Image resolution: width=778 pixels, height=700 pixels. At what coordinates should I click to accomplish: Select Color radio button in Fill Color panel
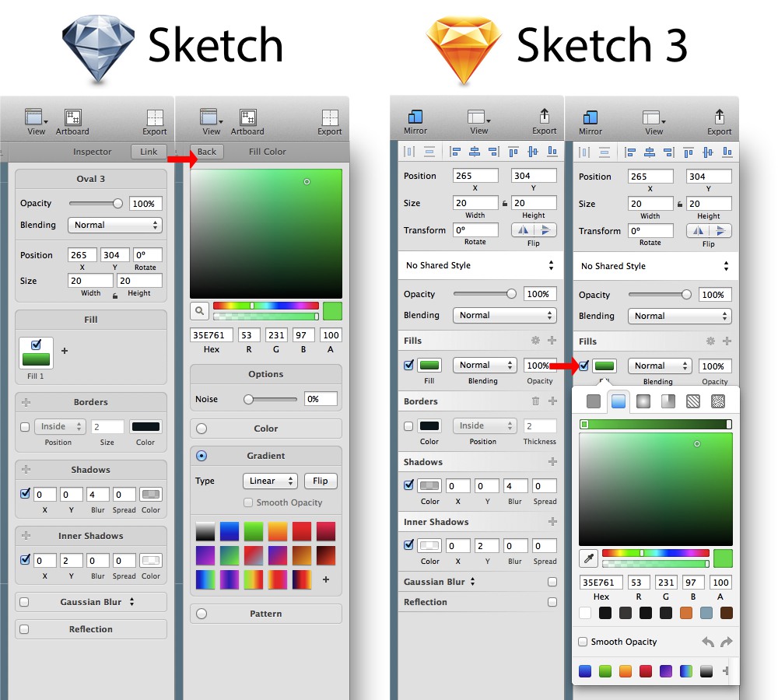pyautogui.click(x=202, y=429)
